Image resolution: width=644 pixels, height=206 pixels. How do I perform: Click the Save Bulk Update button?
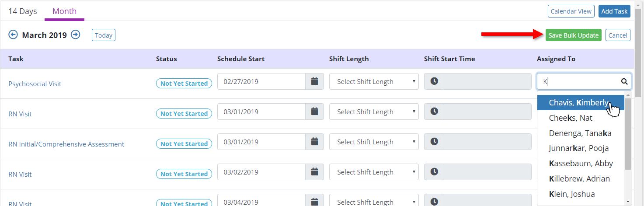(x=573, y=35)
